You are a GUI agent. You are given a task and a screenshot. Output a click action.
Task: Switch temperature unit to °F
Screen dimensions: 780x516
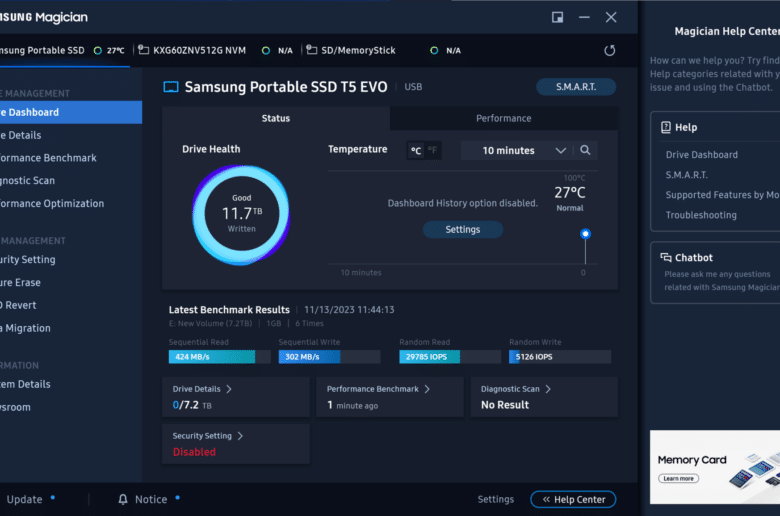tap(433, 150)
